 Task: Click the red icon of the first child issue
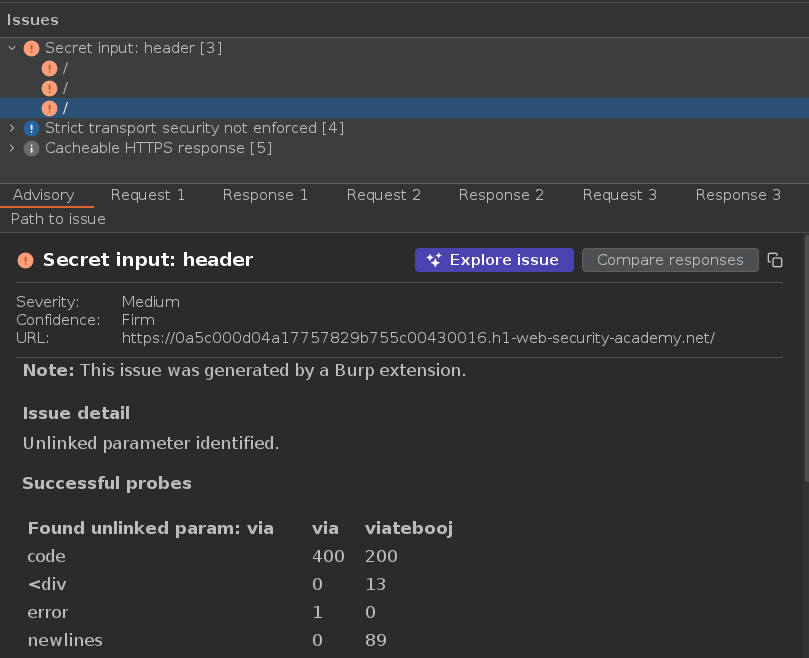coord(49,68)
